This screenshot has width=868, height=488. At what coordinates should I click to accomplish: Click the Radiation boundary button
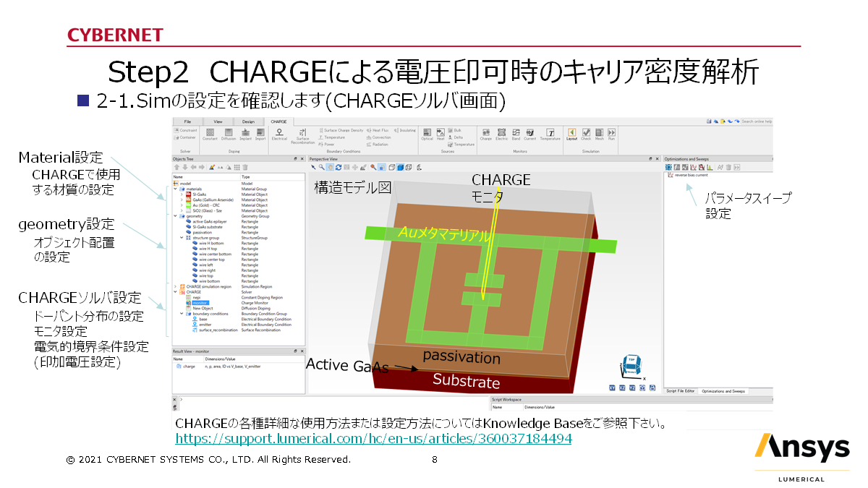[378, 144]
